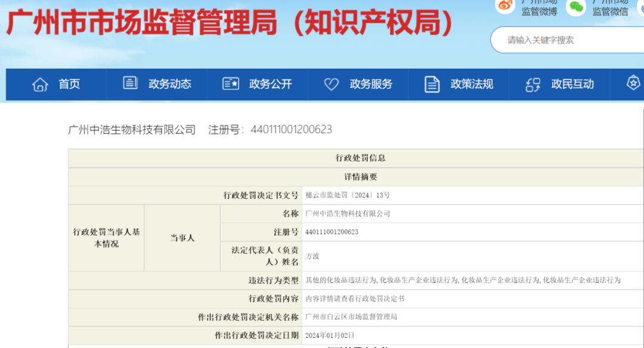Click the 政务动态 news icon
Screen dimensions: 644x348
coord(130,83)
